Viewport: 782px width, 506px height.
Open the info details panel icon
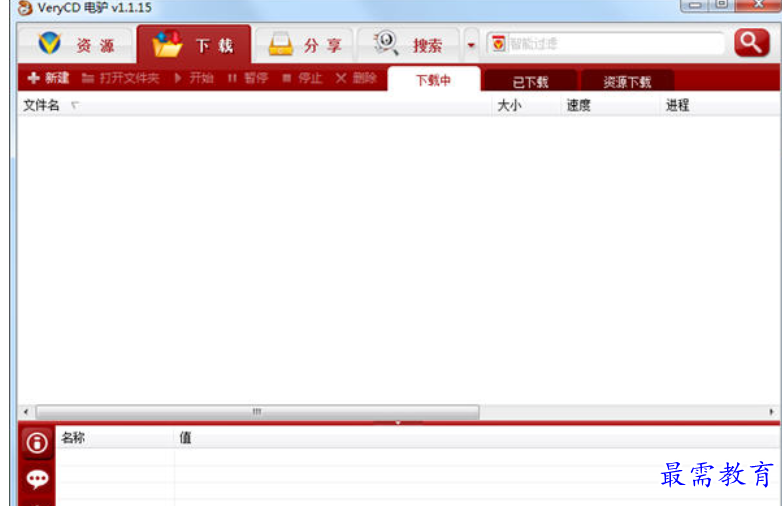click(x=37, y=443)
